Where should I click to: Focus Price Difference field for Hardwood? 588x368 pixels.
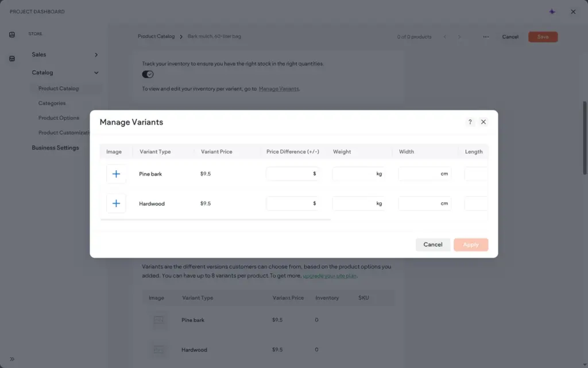coord(292,204)
